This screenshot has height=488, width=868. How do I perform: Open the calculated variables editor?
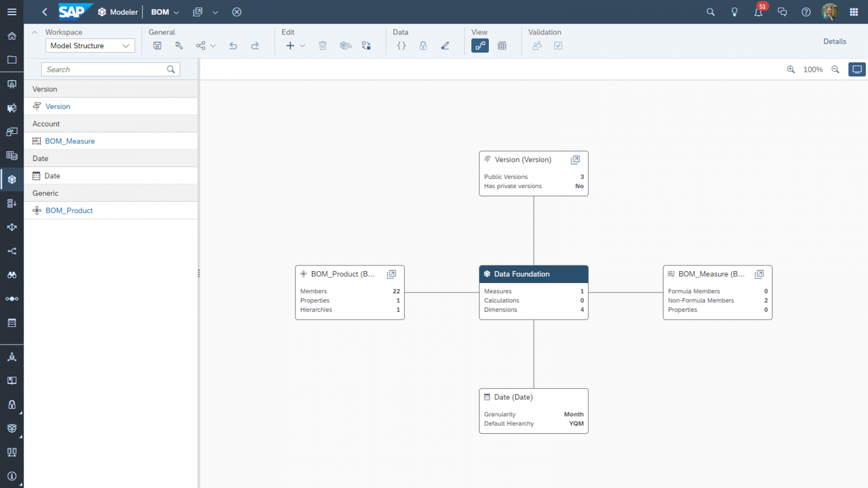coord(401,45)
